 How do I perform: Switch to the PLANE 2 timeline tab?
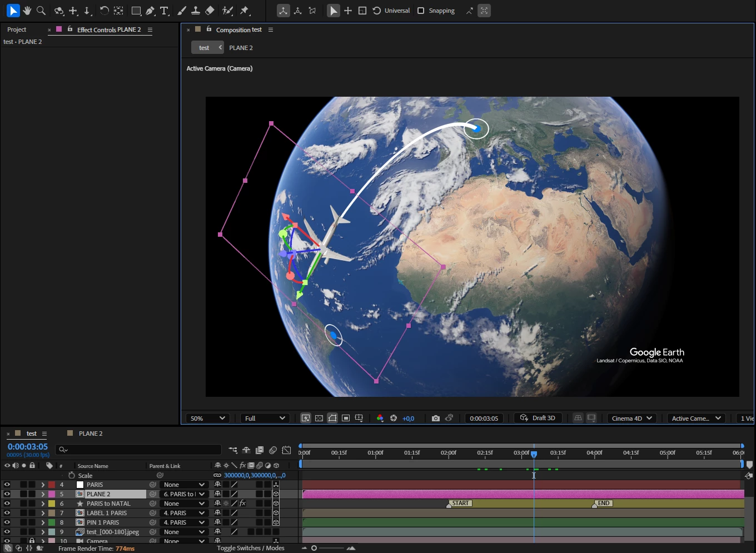90,434
